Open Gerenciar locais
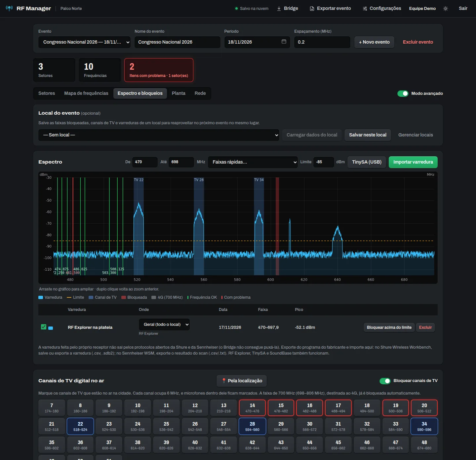 (x=416, y=135)
